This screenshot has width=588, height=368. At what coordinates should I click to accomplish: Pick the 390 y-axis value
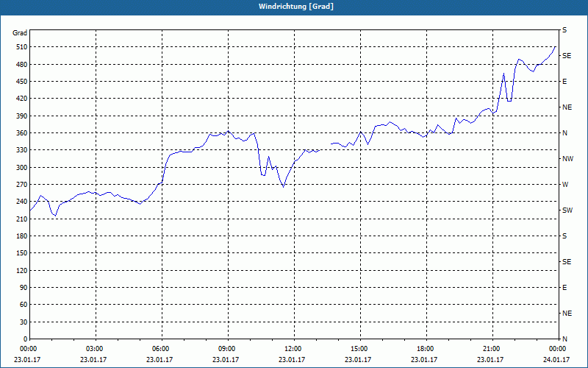(x=22, y=116)
